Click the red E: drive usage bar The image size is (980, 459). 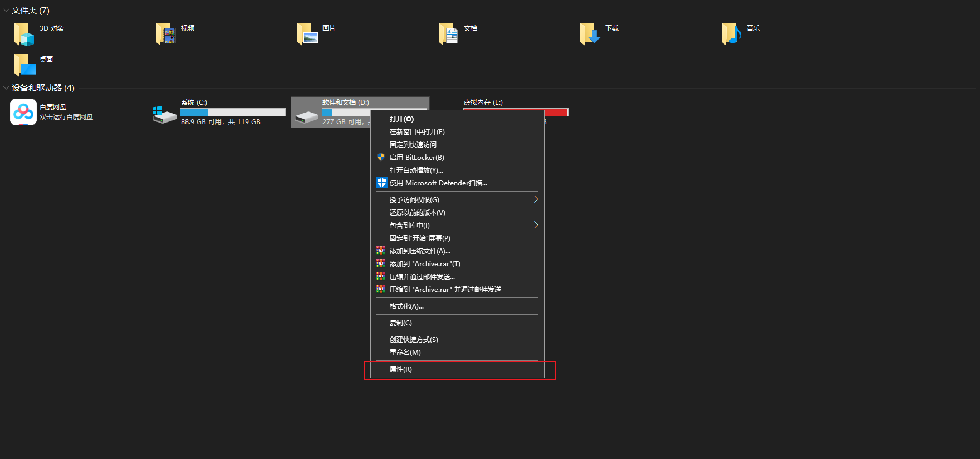(x=556, y=112)
